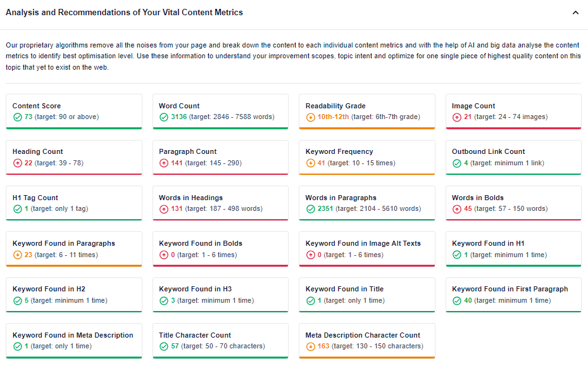Click the red icon for Keyword Found in Bolds
Viewport: 588px width, 368px height.
(164, 255)
